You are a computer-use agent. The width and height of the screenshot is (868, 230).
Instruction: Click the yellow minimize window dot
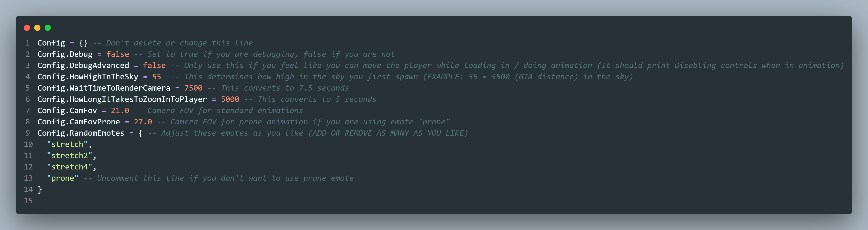coord(37,28)
